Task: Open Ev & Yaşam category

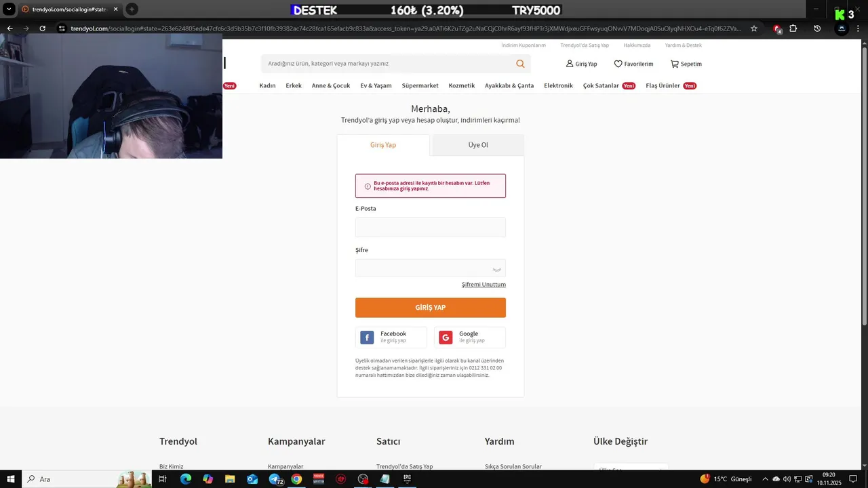Action: [x=376, y=86]
